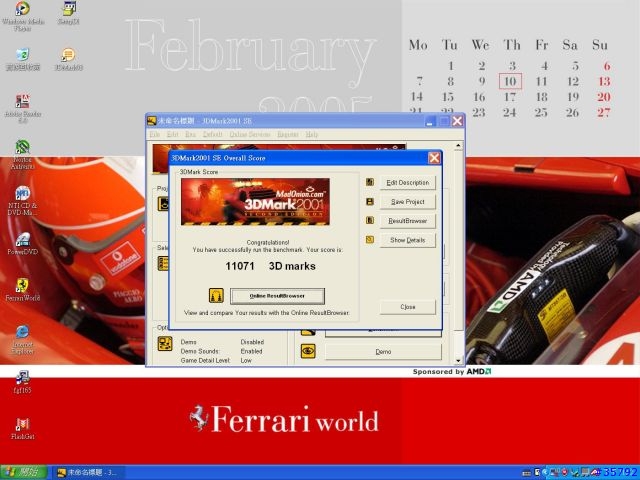Select the Norton Antivirus desktop icon

click(x=22, y=154)
